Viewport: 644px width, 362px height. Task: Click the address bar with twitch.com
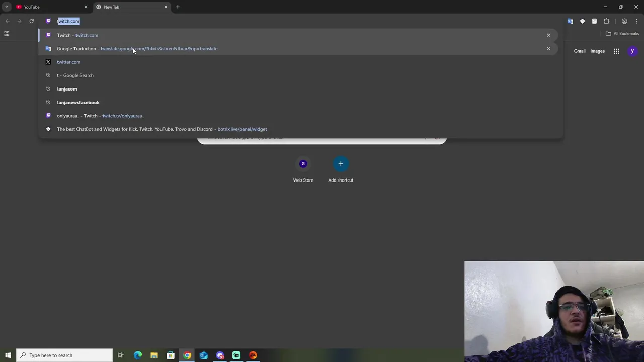point(302,21)
